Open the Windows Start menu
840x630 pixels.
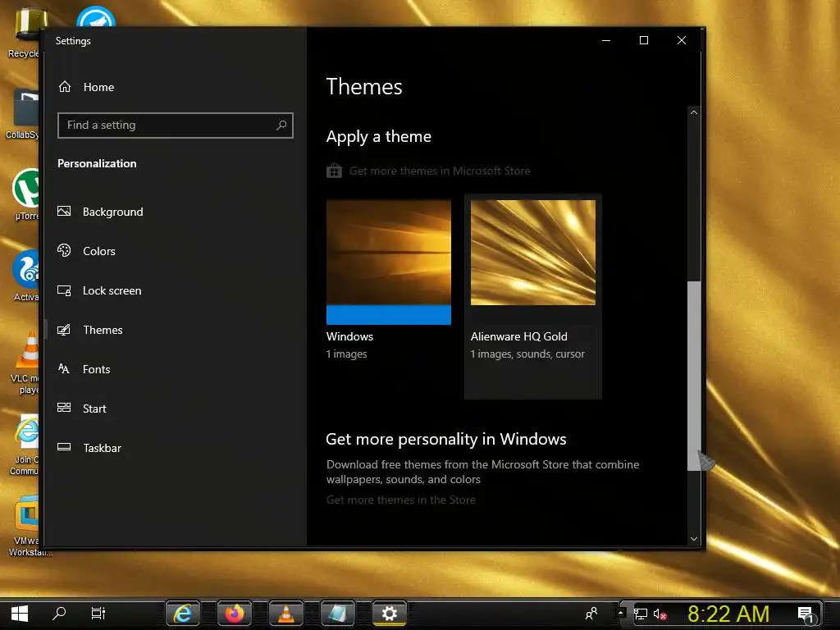click(20, 614)
